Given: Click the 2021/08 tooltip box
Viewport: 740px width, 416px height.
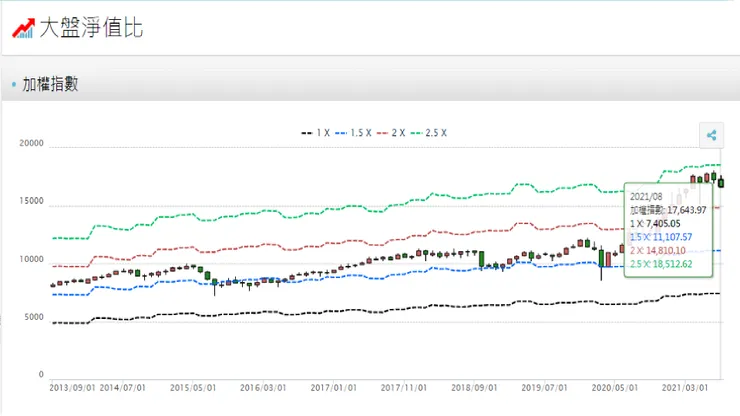Looking at the screenshot, I should (670, 229).
